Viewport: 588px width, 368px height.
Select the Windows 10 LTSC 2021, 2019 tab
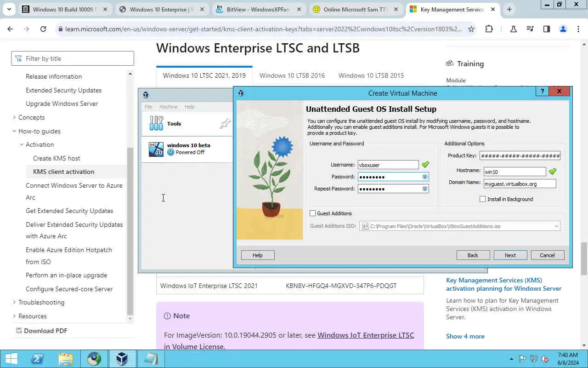(x=204, y=75)
